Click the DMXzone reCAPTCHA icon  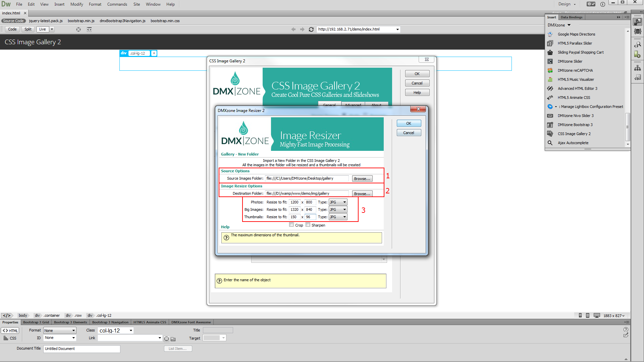[550, 70]
